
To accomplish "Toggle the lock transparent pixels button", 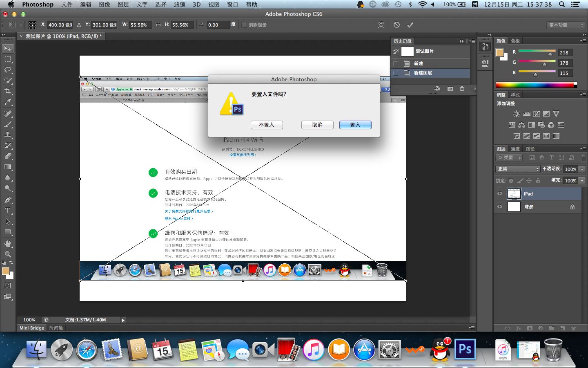I will [511, 181].
